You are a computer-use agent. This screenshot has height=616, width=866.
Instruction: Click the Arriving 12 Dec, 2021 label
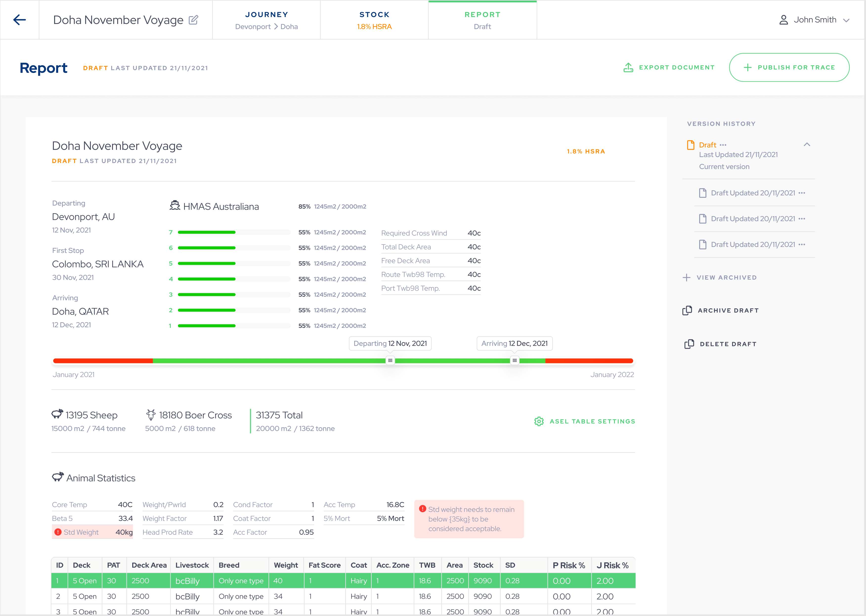(515, 344)
